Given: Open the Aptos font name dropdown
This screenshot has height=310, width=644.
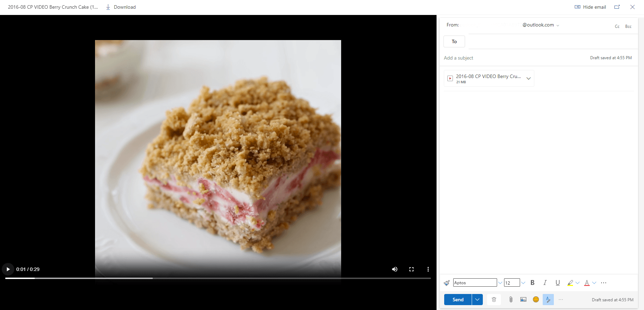Looking at the screenshot, I should pyautogui.click(x=500, y=283).
